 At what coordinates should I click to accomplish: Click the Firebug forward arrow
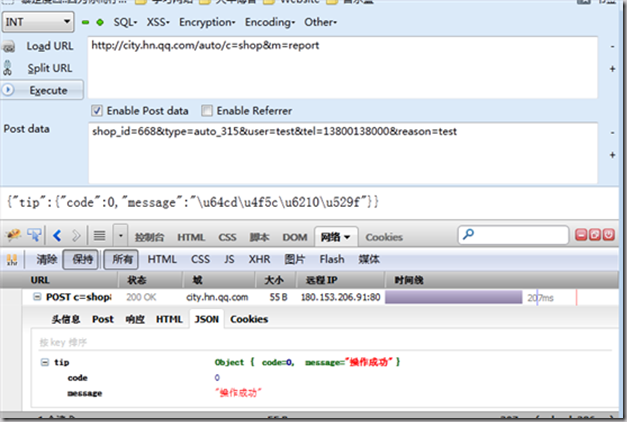point(76,236)
